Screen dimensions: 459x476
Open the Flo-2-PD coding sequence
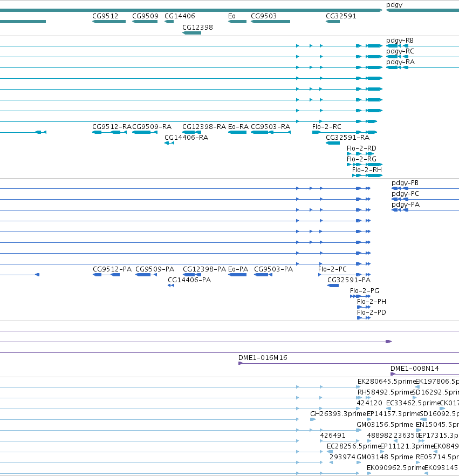point(364,318)
